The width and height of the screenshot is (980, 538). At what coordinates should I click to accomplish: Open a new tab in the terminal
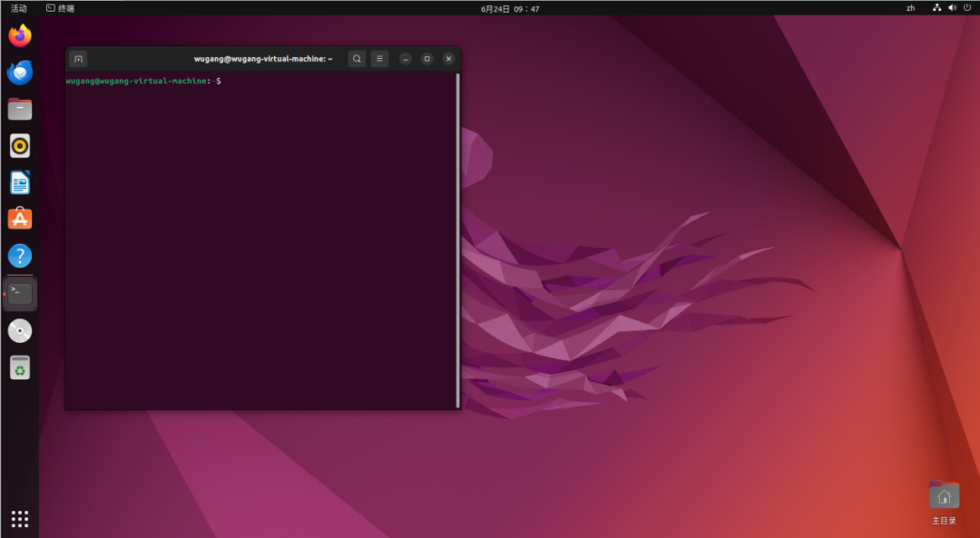point(78,59)
